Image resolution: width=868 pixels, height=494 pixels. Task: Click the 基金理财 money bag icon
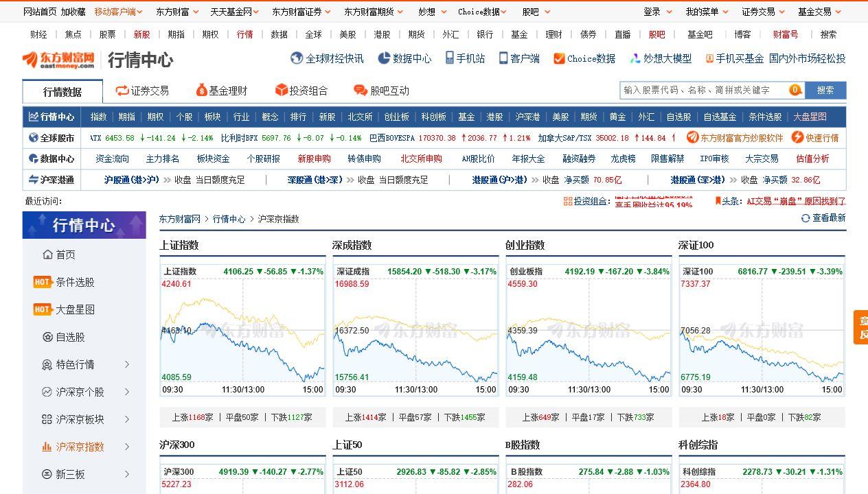pyautogui.click(x=201, y=90)
